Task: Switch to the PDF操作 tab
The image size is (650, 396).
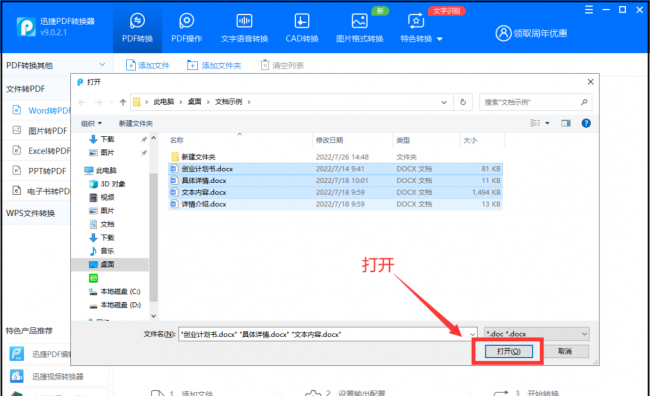Action: [187, 28]
